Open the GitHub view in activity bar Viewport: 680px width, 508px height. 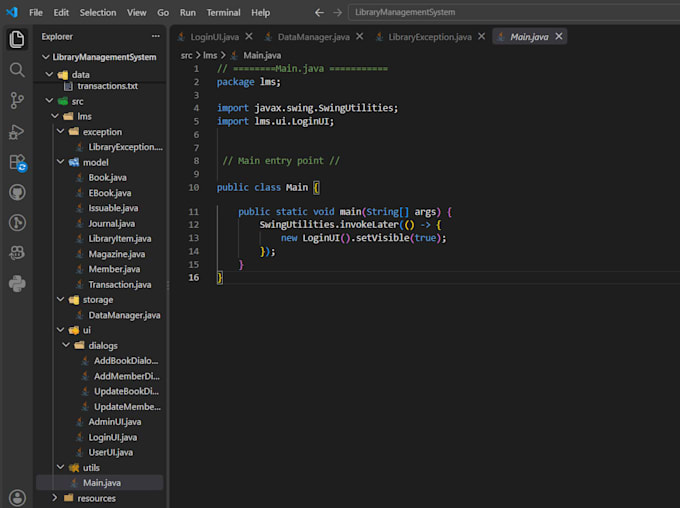click(17, 192)
